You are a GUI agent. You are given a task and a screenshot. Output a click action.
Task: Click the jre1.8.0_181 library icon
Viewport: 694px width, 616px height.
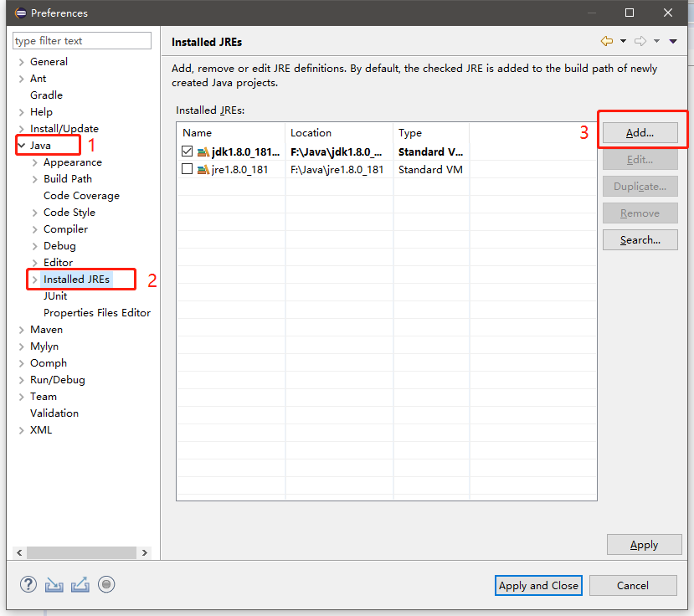click(x=203, y=170)
